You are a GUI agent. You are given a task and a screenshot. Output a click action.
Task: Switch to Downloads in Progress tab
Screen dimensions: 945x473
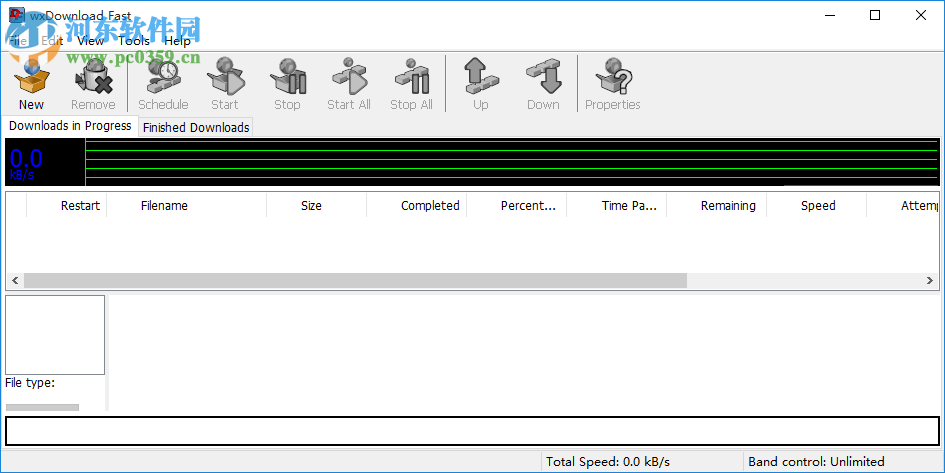point(70,125)
